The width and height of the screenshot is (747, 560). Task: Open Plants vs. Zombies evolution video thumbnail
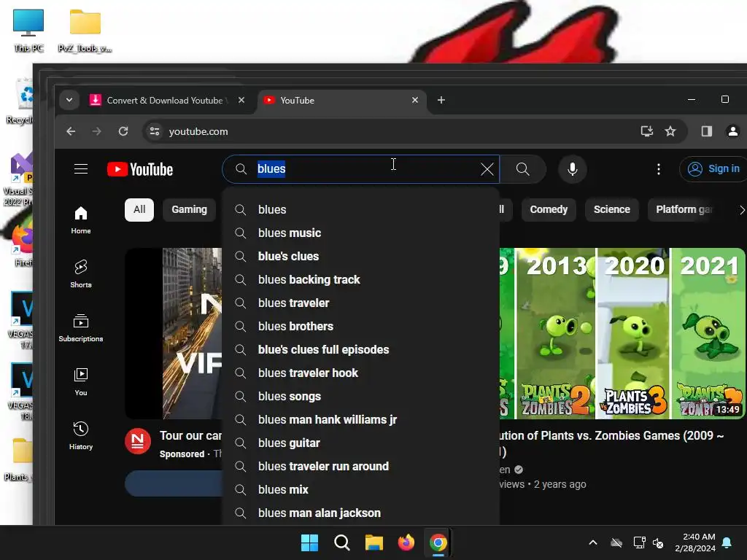point(622,333)
